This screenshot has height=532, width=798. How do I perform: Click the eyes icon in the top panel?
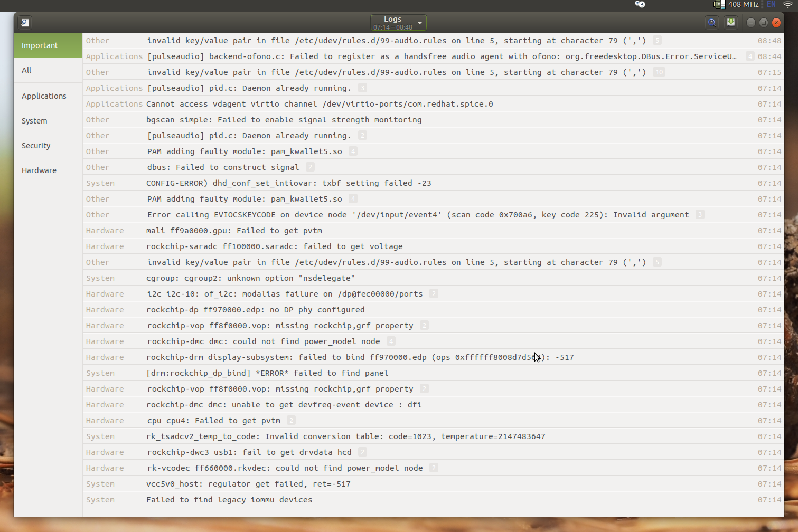pyautogui.click(x=640, y=4)
